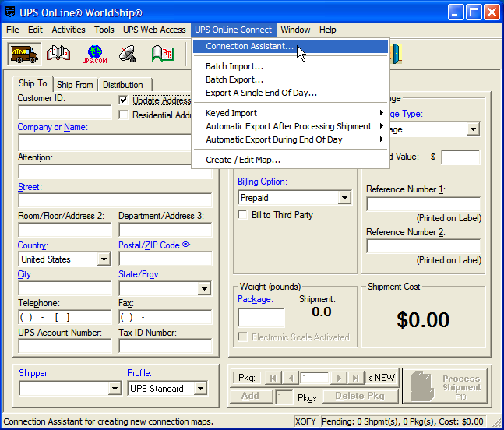Expand the Billing Option Prepaid dropdown
504x430 pixels.
point(344,198)
